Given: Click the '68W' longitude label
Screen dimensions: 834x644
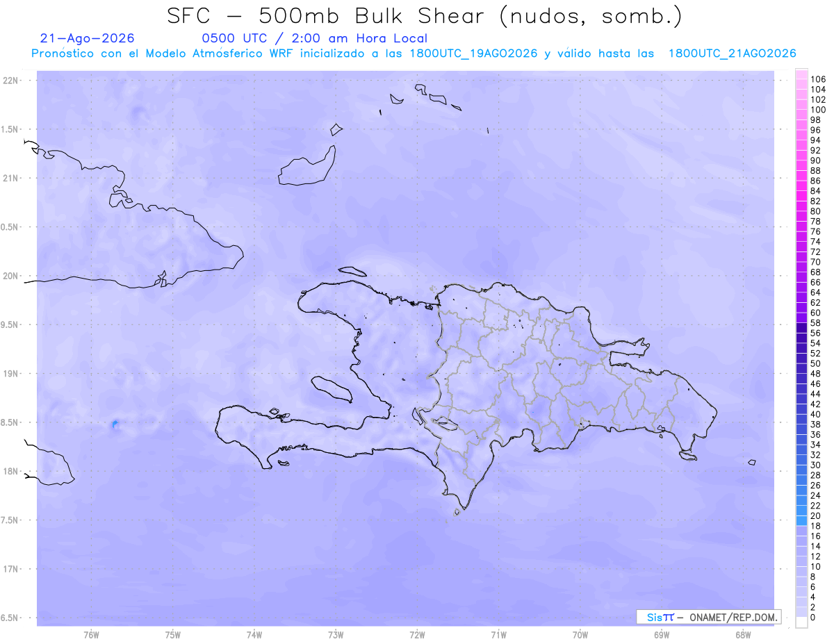Looking at the screenshot, I should click(743, 635).
